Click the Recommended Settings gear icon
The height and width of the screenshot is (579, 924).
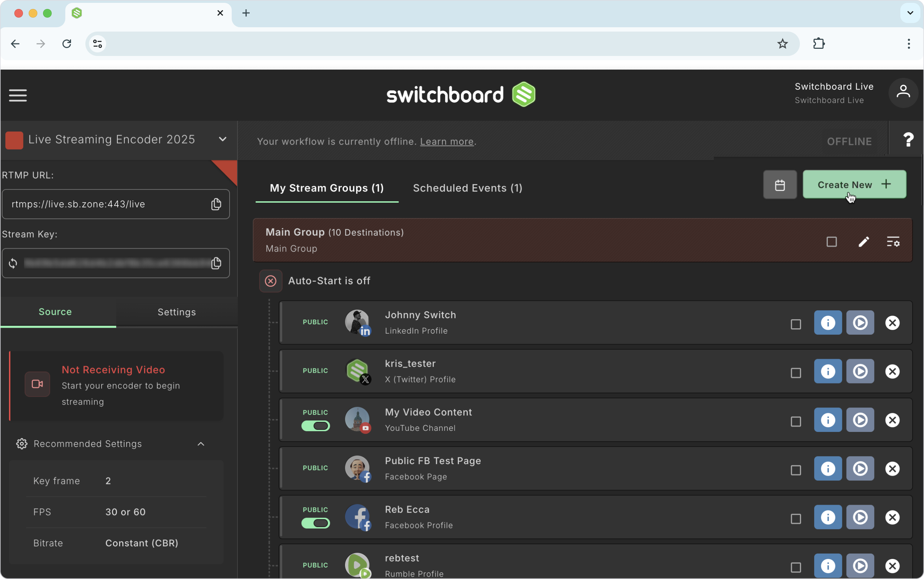click(22, 444)
